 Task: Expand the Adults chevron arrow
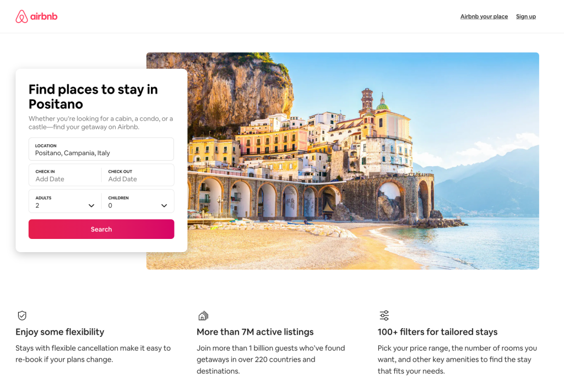point(91,206)
